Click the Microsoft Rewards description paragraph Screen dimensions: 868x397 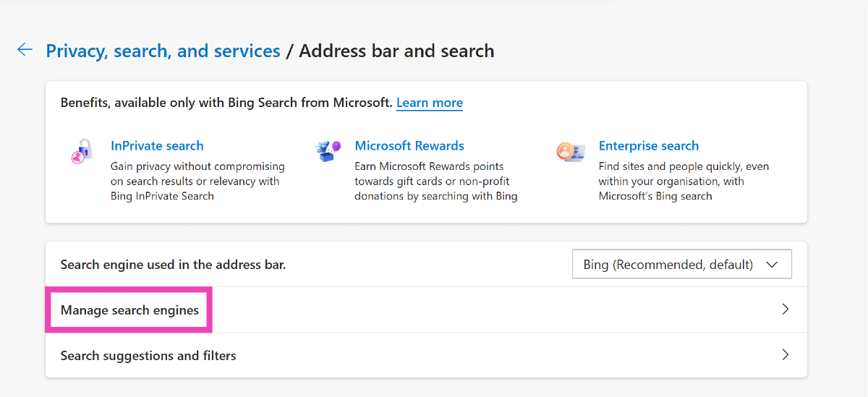coord(435,182)
